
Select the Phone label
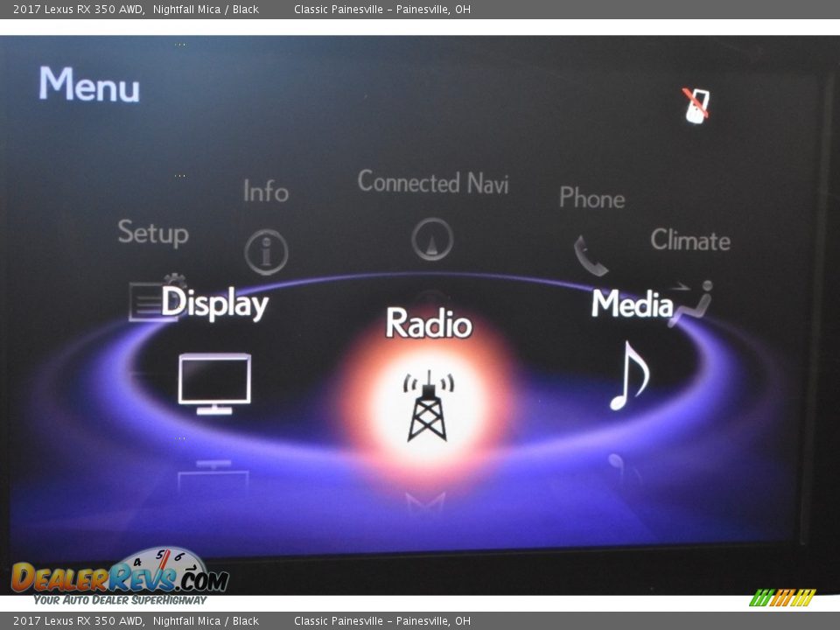[x=592, y=198]
